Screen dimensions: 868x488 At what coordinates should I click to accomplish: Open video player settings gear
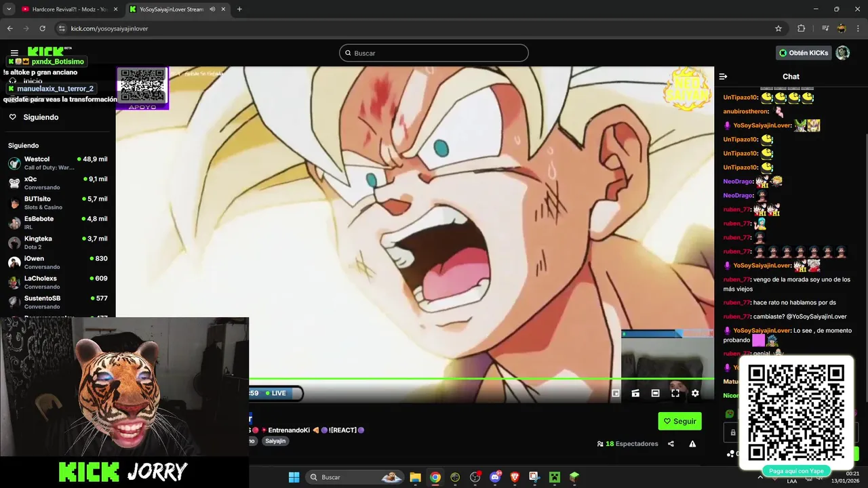pyautogui.click(x=695, y=393)
